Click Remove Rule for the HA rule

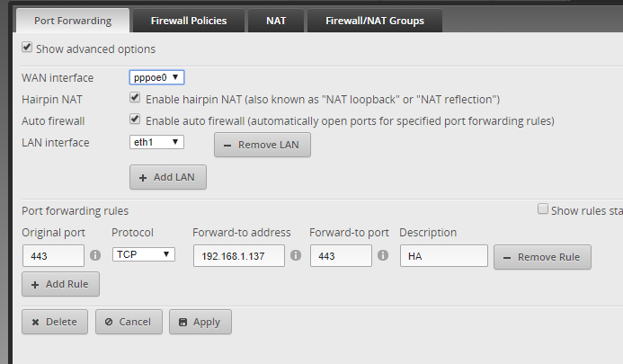click(x=542, y=257)
